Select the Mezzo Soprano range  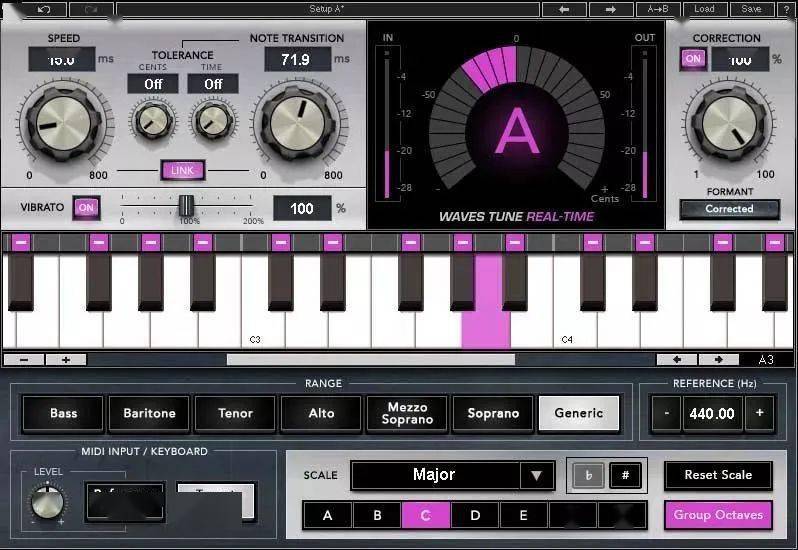[407, 413]
